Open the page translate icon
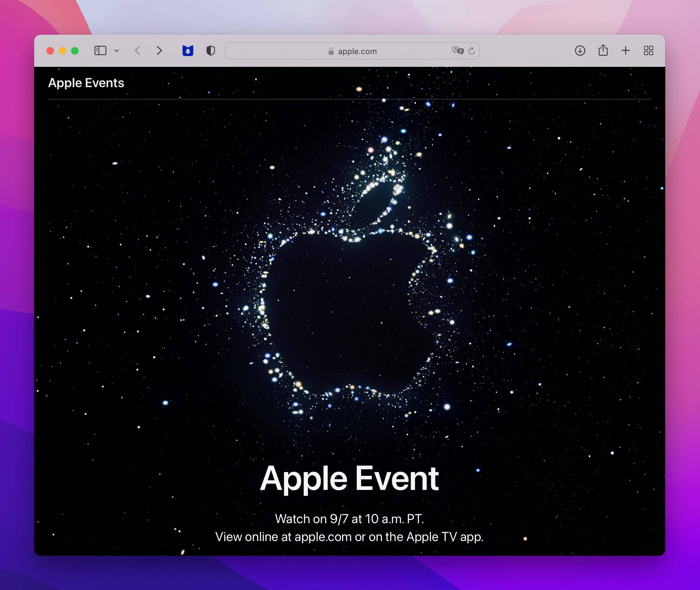This screenshot has height=590, width=700. click(x=458, y=51)
